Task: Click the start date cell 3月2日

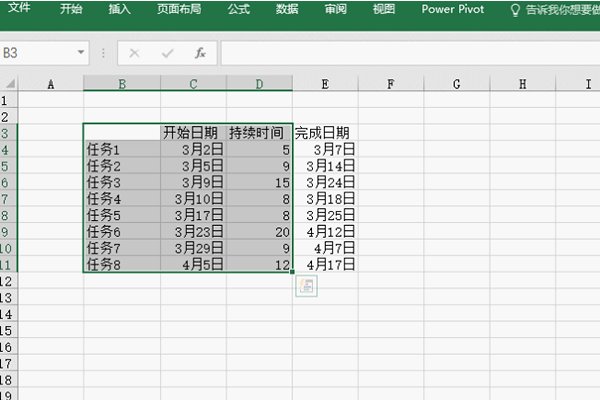Action: [193, 149]
